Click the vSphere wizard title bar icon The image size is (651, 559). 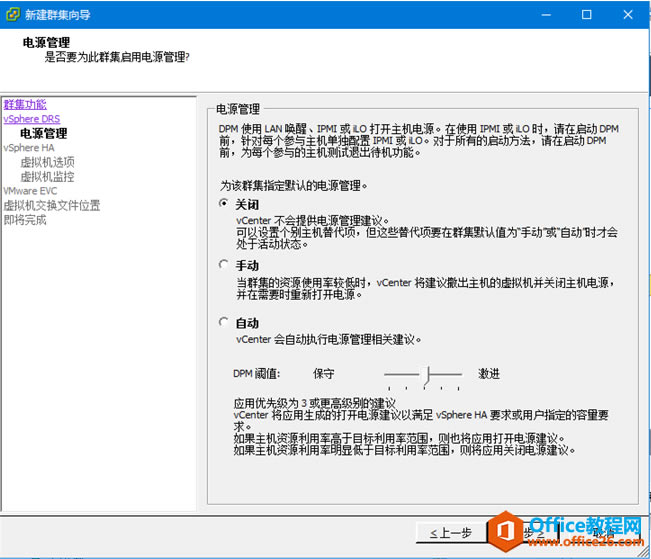13,15
